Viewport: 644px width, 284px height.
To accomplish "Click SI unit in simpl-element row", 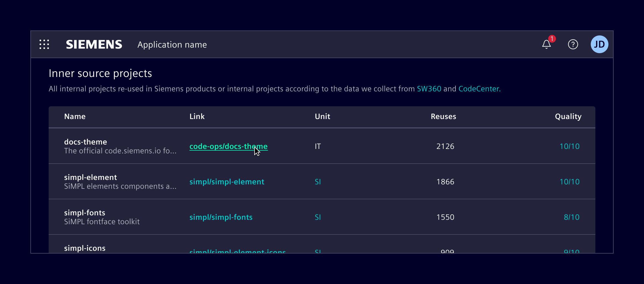I will (318, 182).
